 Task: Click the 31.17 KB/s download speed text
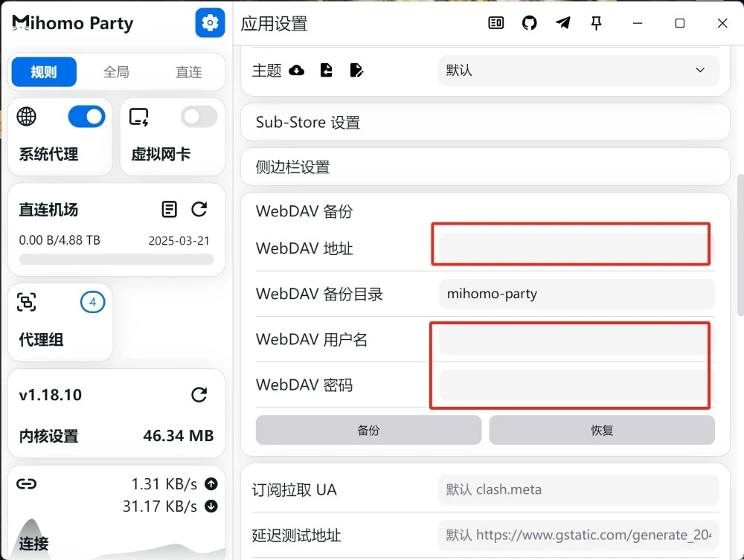(x=160, y=506)
